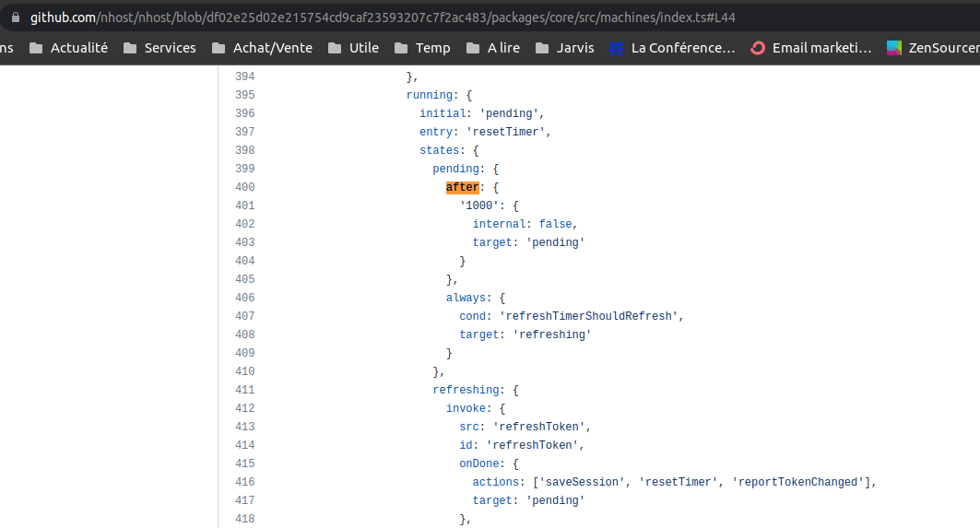Select line number 410
Viewport: 980px width, 528px height.
click(245, 371)
